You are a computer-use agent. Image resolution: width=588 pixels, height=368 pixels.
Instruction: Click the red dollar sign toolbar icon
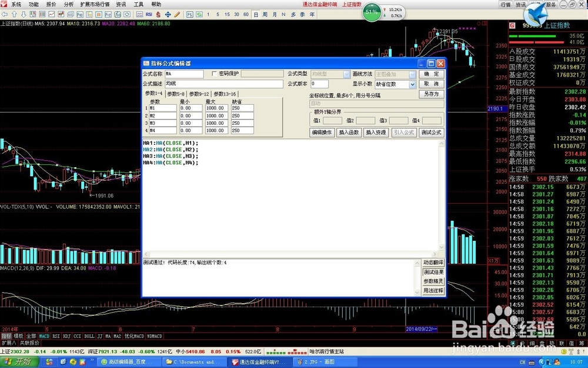click(x=158, y=14)
